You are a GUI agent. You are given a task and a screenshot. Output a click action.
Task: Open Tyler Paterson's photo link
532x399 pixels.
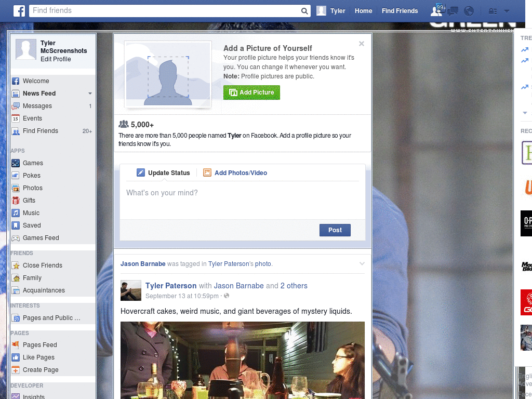tap(263, 263)
